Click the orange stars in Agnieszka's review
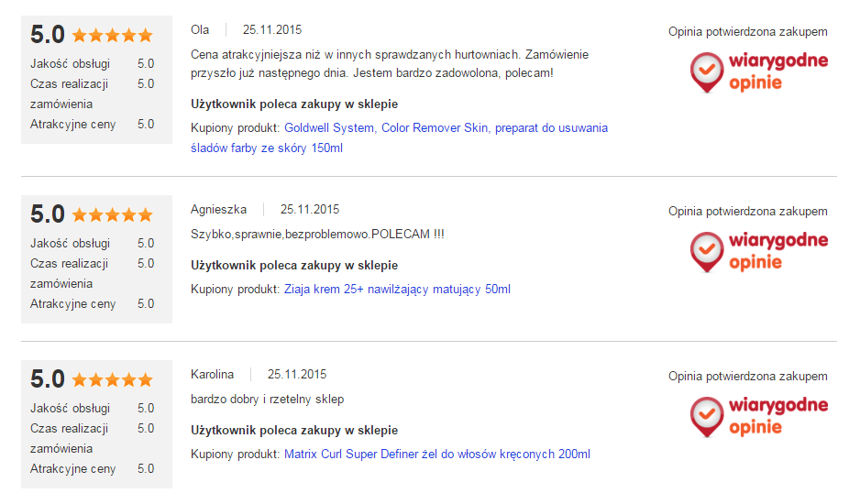849x504 pixels. (112, 215)
